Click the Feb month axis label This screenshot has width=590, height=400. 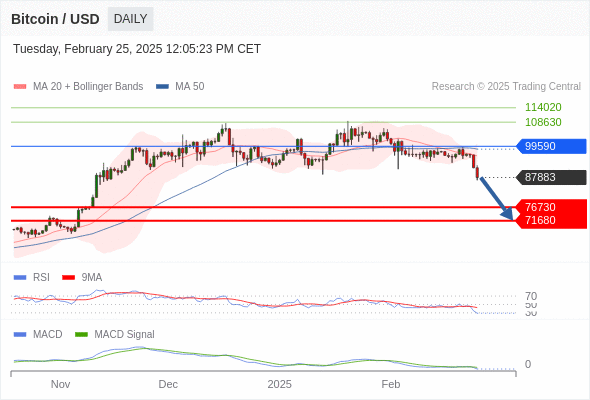391,384
